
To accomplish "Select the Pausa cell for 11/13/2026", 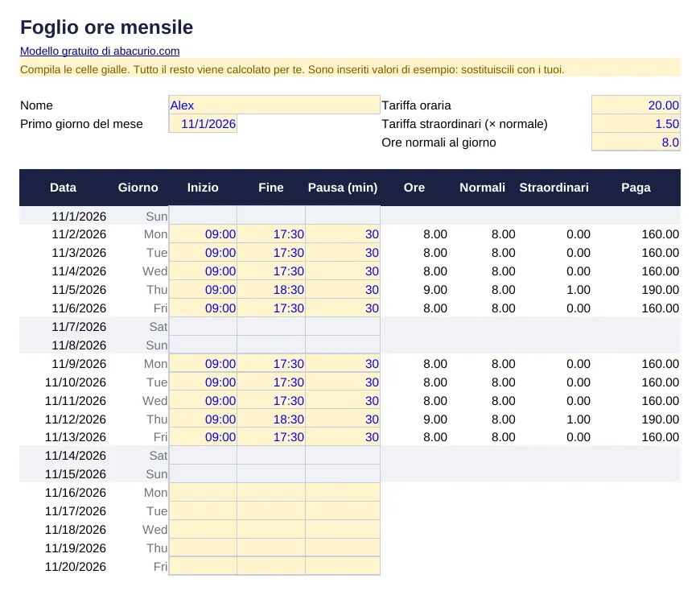I will point(343,437).
